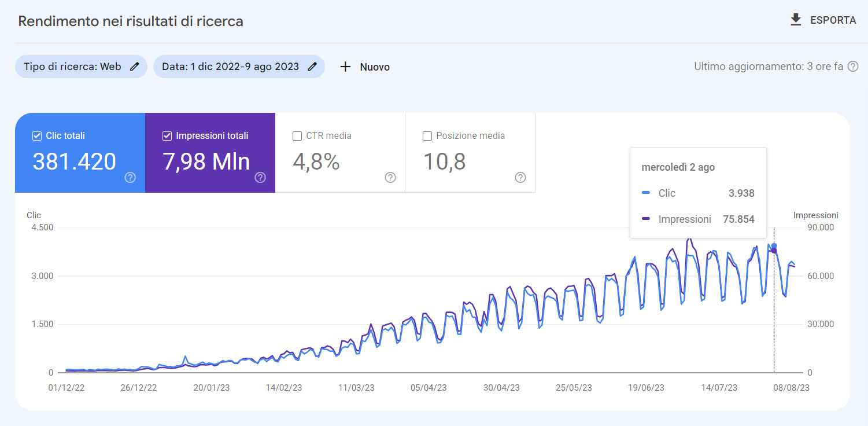This screenshot has height=426, width=868.
Task: Enable the Posizione media checkbox
Action: (427, 135)
